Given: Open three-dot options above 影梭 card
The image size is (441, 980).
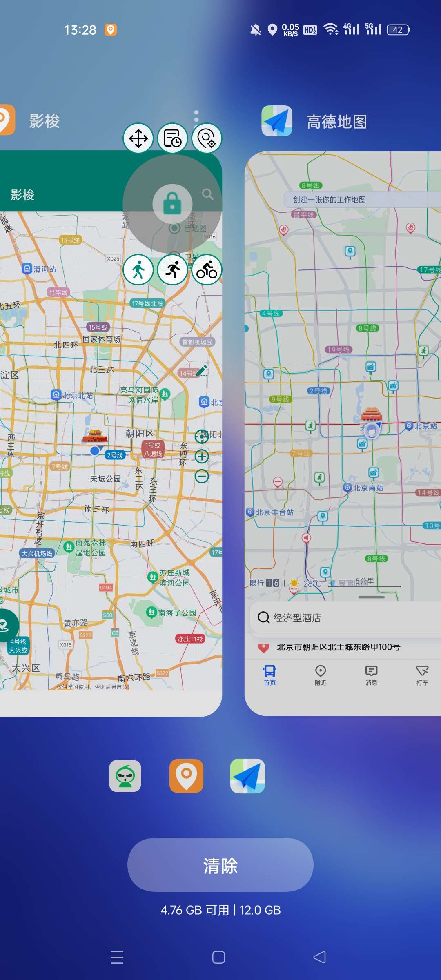Looking at the screenshot, I should pos(196,116).
